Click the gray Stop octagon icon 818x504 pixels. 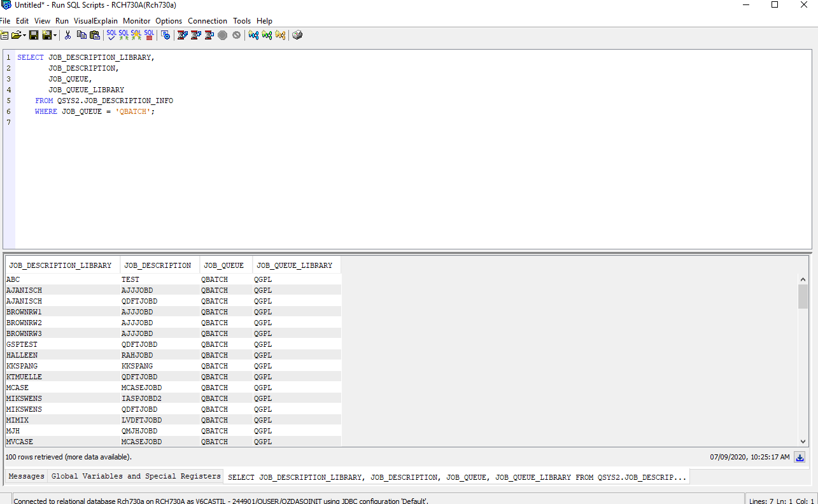pos(222,35)
